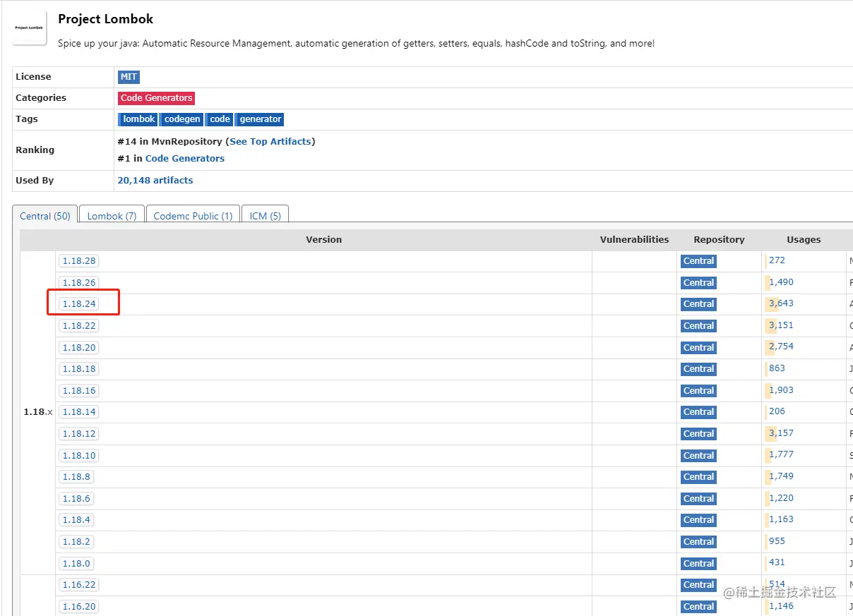Click Central badge in the 1.18.26 row
853x616 pixels.
699,283
